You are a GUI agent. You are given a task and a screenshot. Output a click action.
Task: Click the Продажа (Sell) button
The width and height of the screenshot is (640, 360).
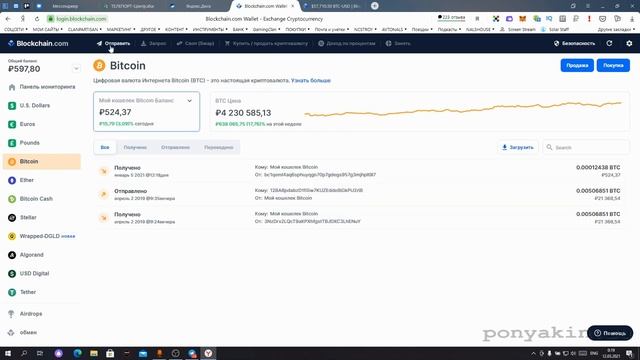pos(577,65)
